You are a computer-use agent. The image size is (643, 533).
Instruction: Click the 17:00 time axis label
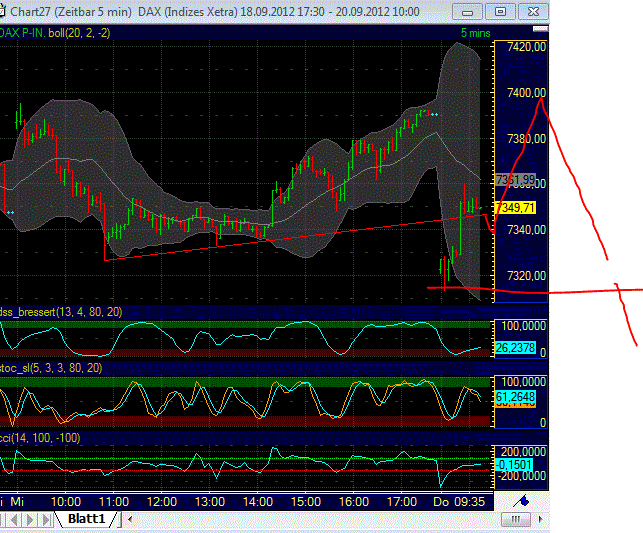point(401,502)
